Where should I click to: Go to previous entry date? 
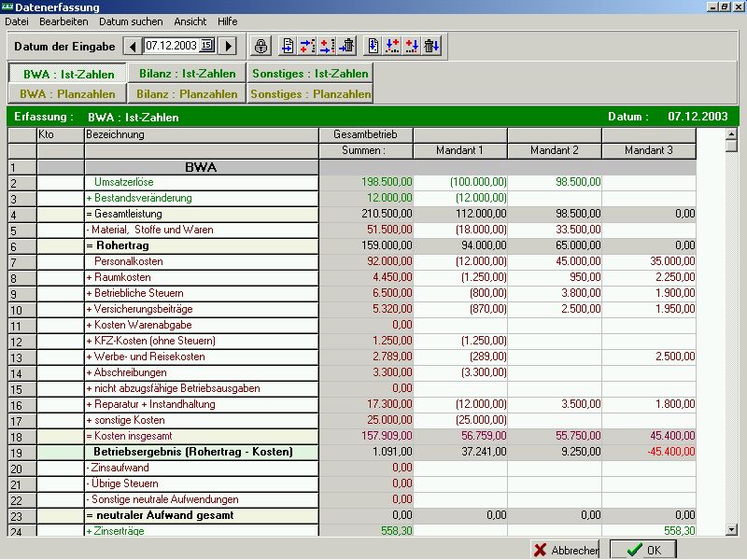click(133, 46)
